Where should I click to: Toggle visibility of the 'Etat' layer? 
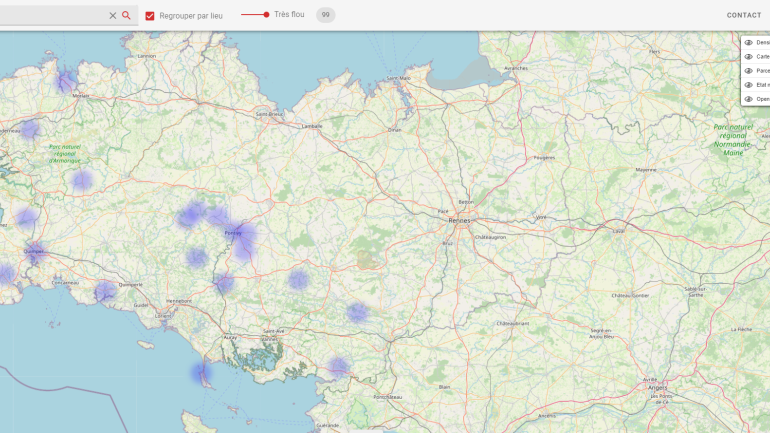click(x=748, y=85)
